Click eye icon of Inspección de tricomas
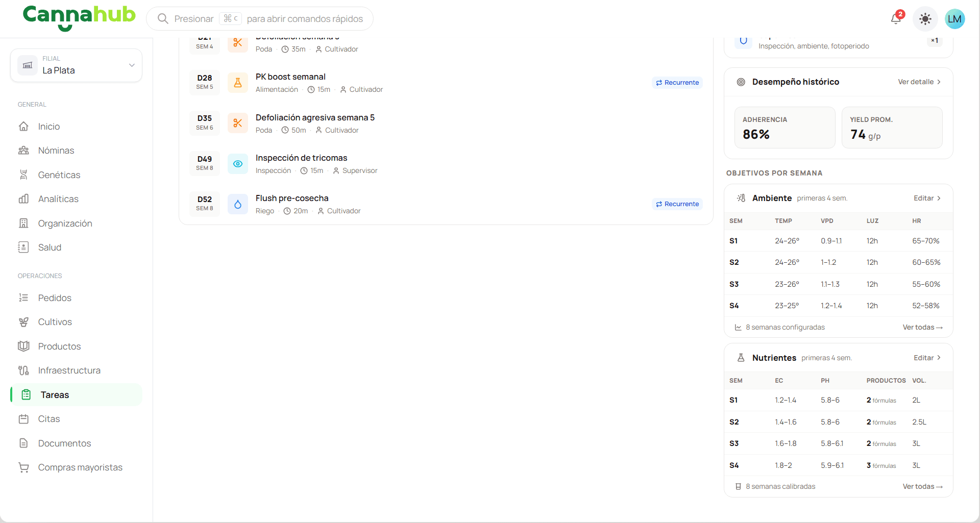 [x=238, y=164]
